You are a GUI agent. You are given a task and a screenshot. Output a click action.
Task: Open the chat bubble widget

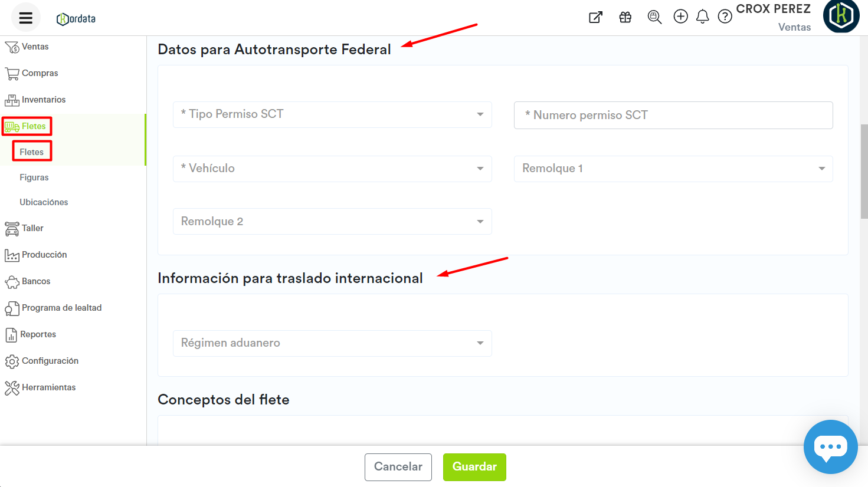[830, 446]
